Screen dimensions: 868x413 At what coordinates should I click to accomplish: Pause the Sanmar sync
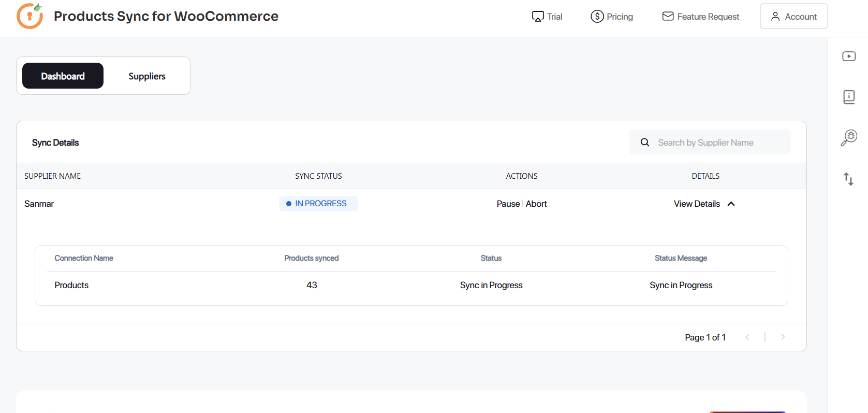tap(508, 204)
